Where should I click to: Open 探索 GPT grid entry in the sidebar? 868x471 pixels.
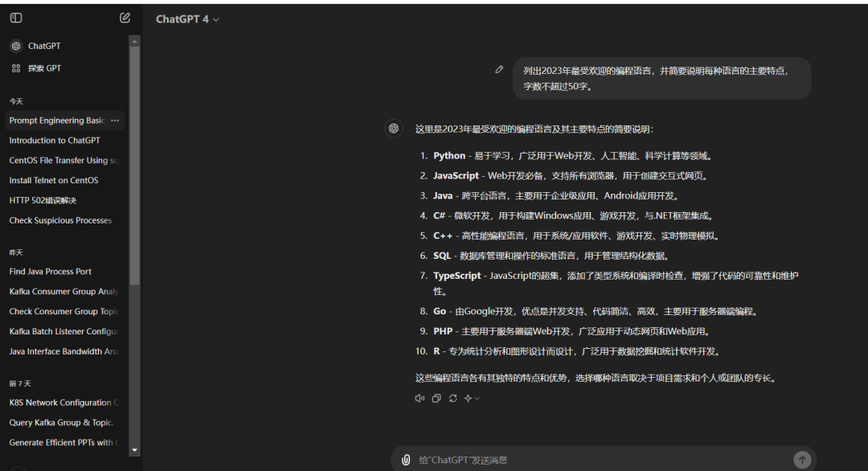pyautogui.click(x=35, y=68)
